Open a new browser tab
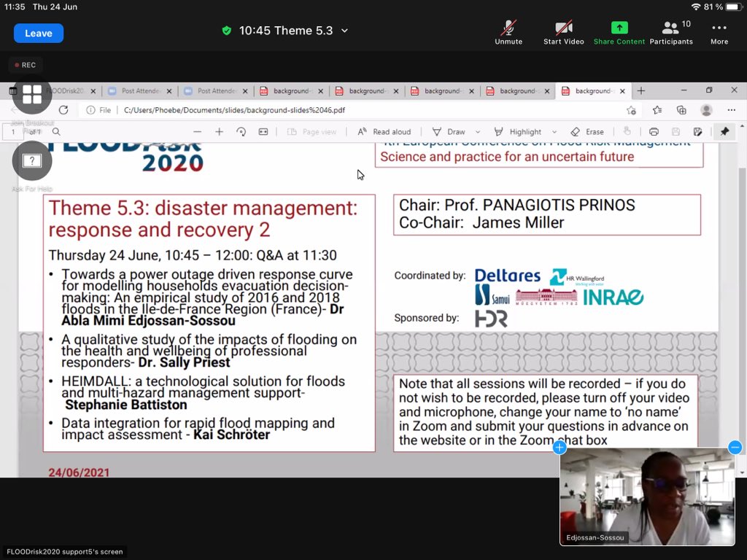747x560 pixels. click(x=641, y=90)
